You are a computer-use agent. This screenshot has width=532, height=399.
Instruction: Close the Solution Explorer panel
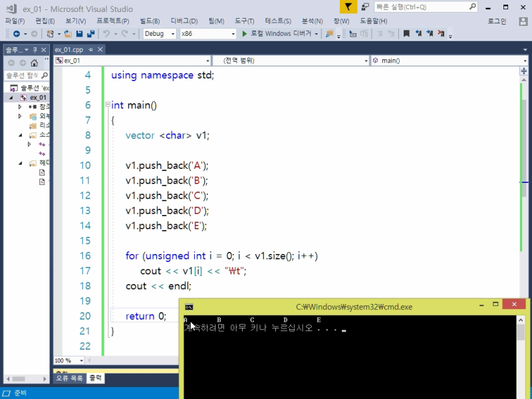pos(44,50)
